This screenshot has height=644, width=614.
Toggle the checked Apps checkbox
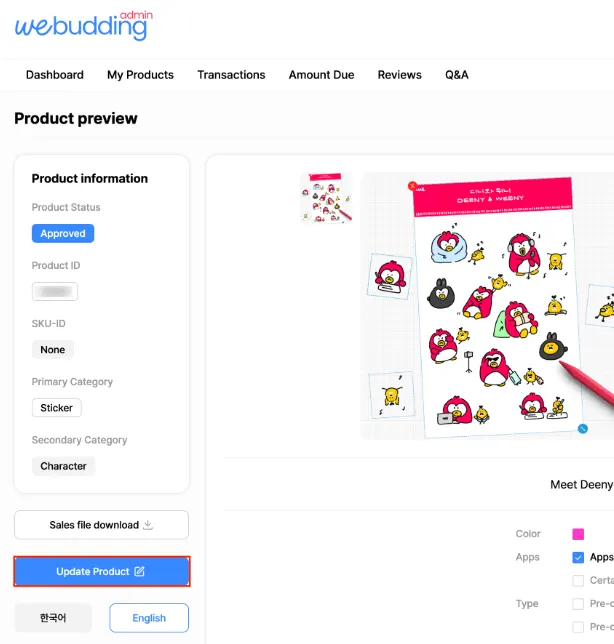pyautogui.click(x=578, y=557)
